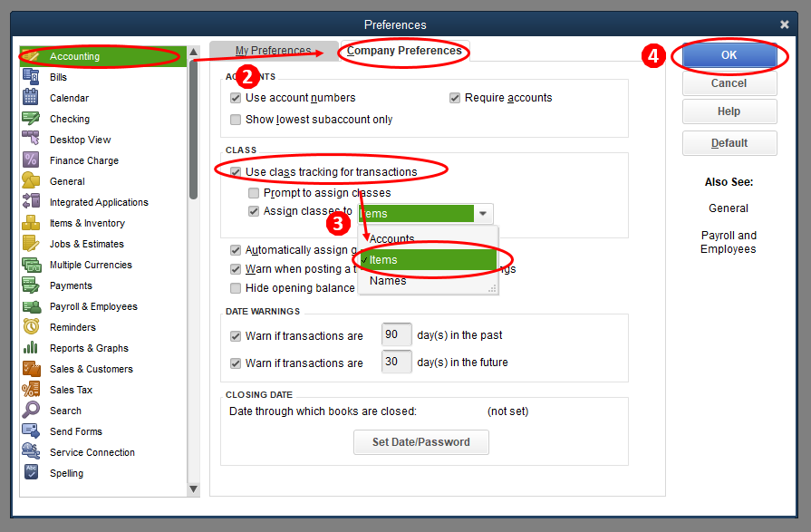Viewport: 811px width, 532px height.
Task: Choose Accounts in the dropdown list
Action: tap(428, 238)
